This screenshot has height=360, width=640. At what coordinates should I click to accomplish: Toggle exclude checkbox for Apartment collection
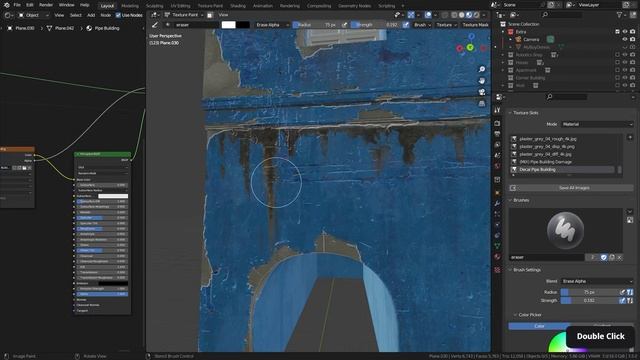click(617, 70)
